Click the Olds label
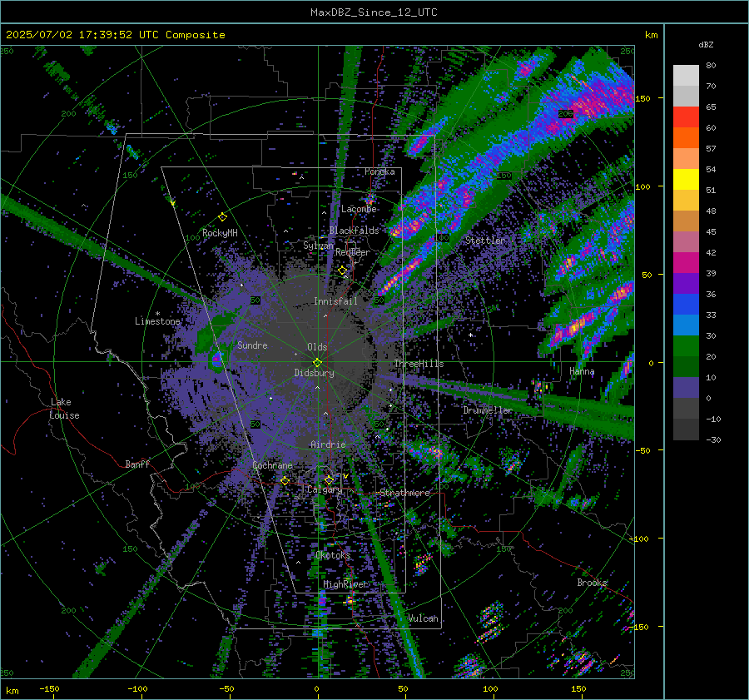 point(317,347)
